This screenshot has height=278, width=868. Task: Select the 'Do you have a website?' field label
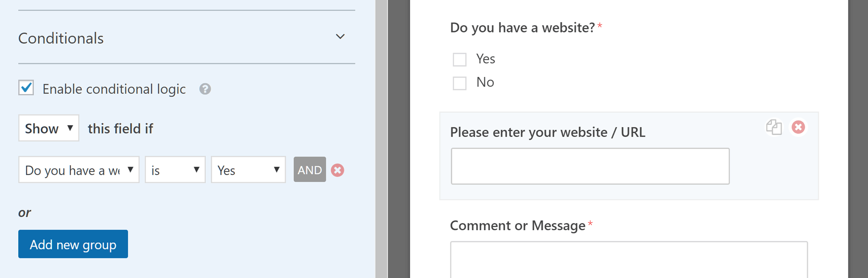[523, 28]
